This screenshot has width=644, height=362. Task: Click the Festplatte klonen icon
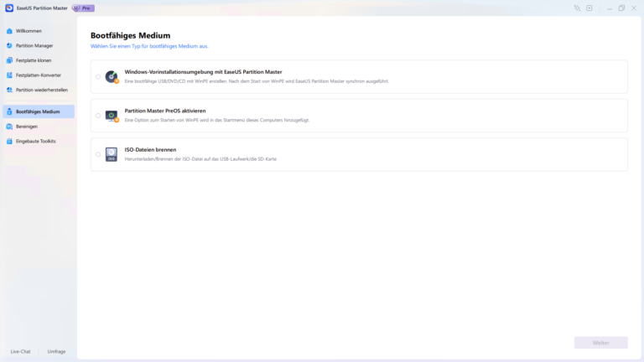(9, 60)
